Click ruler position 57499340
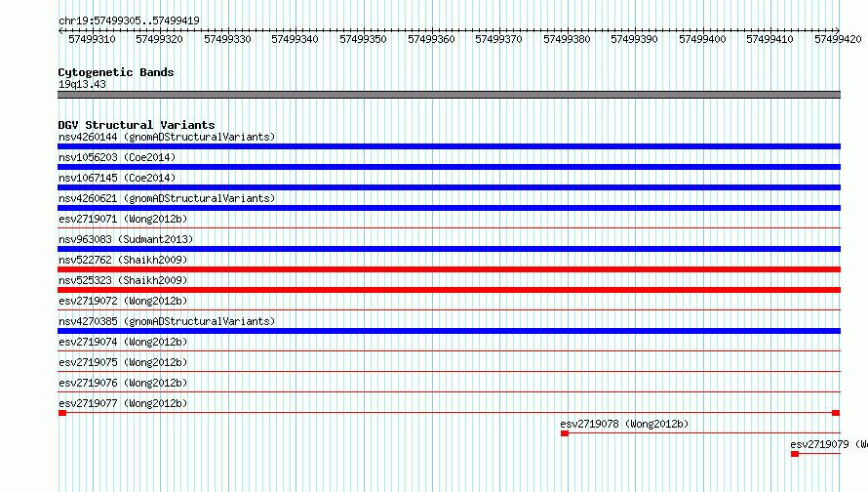The height and width of the screenshot is (492, 868). (x=296, y=39)
